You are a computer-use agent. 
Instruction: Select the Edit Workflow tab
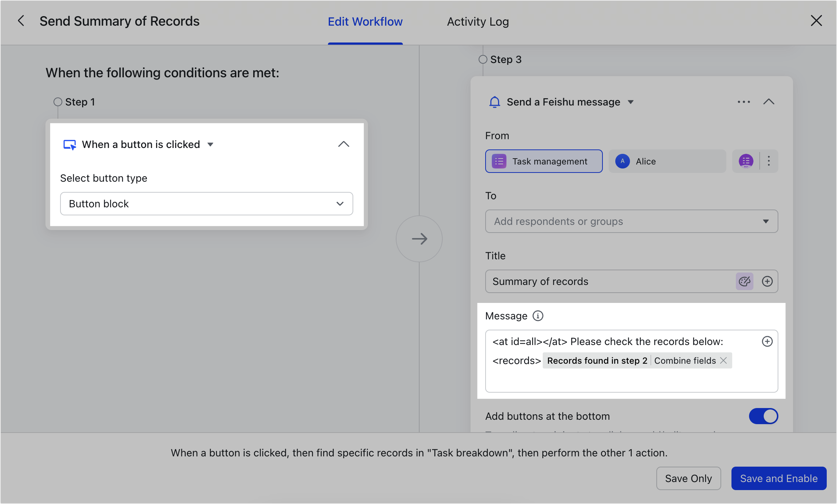tap(365, 22)
